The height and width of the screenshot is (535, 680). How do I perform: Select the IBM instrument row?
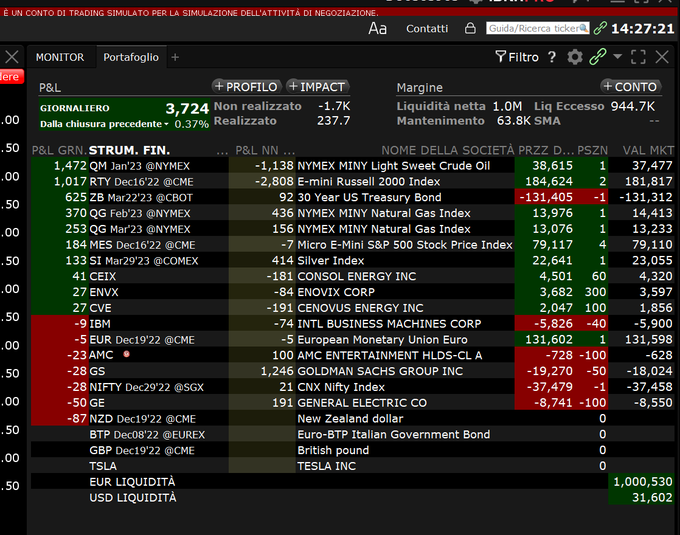tap(353, 324)
